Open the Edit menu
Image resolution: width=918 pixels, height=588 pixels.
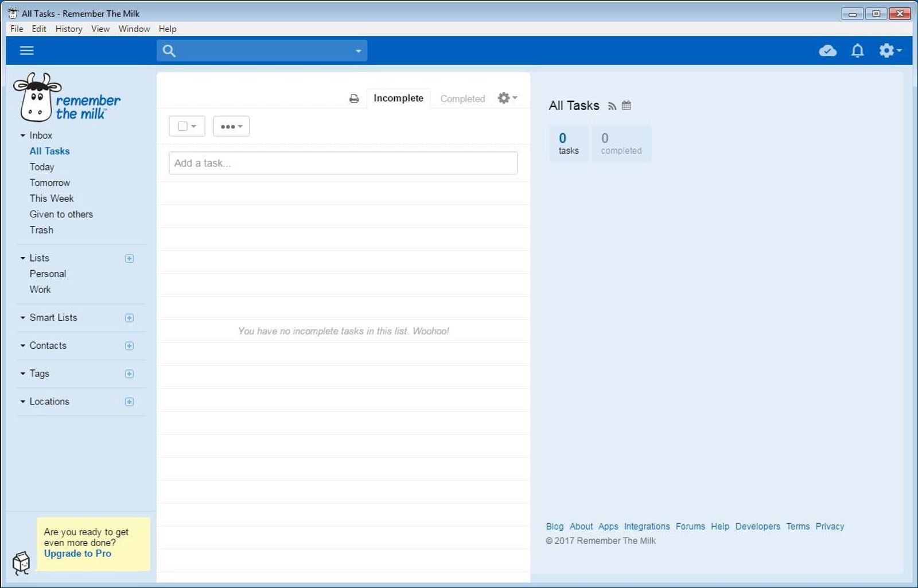pyautogui.click(x=39, y=29)
